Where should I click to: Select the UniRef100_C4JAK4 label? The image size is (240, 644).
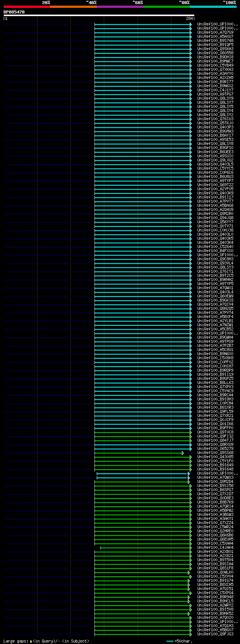tap(215, 548)
